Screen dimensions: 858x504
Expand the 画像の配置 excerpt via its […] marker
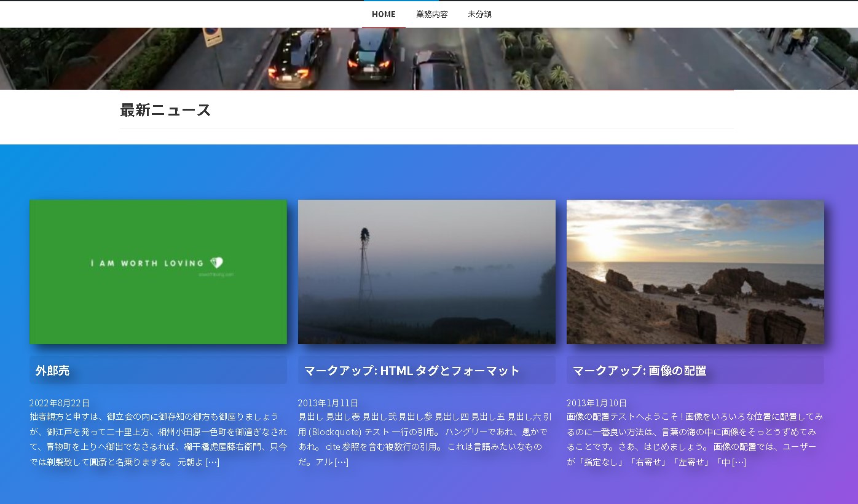739,462
